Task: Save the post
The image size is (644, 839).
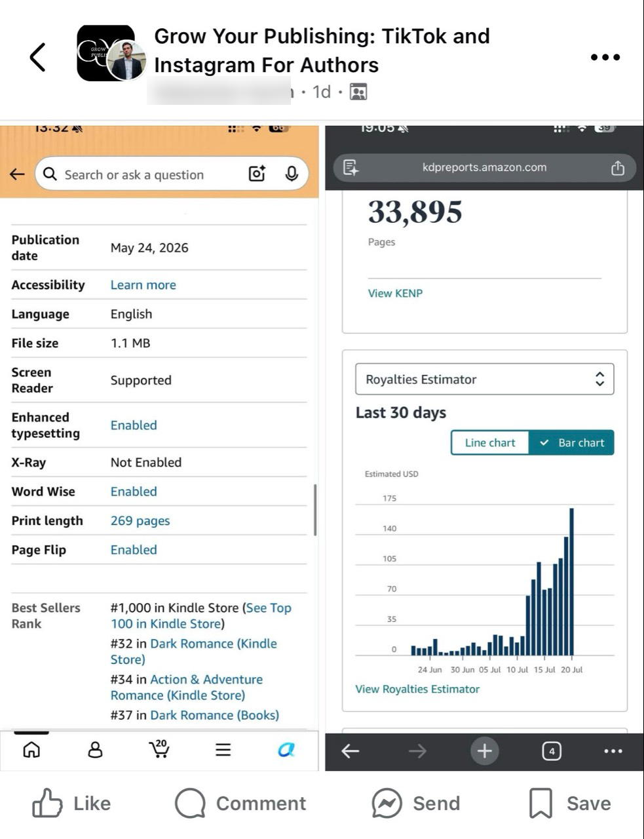Action: 570,804
